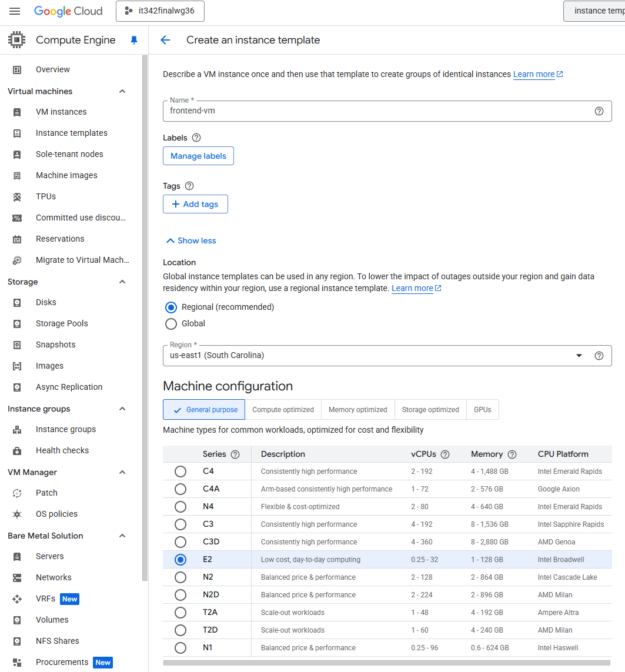Click the pin icon beside Compute Engine
625x672 pixels.
click(134, 40)
